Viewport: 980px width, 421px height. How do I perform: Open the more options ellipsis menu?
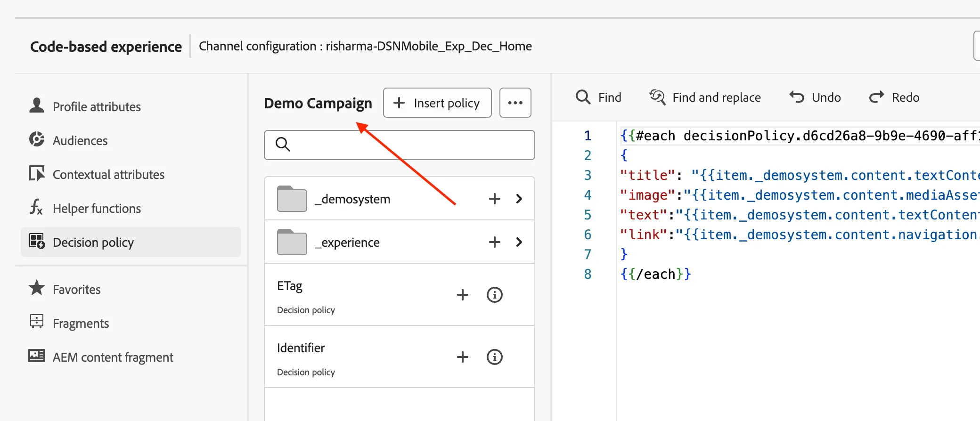[x=515, y=103]
